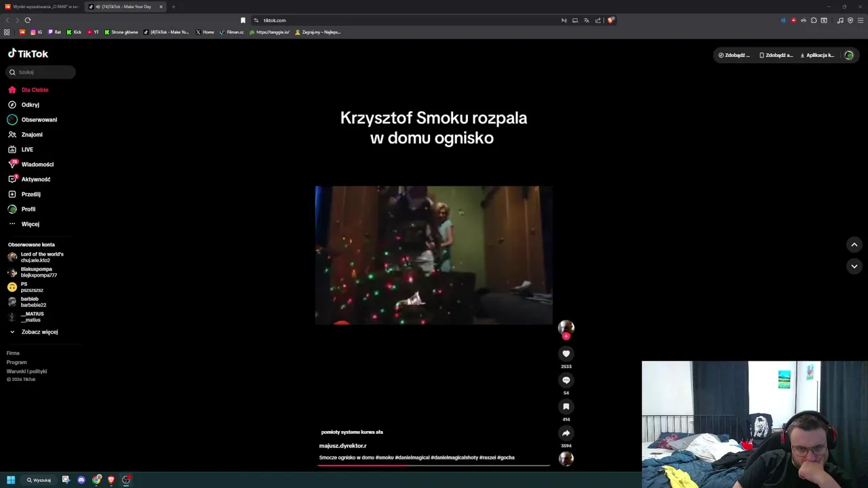This screenshot has width=868, height=488.
Task: Seek on the video progress bar
Action: point(434,466)
